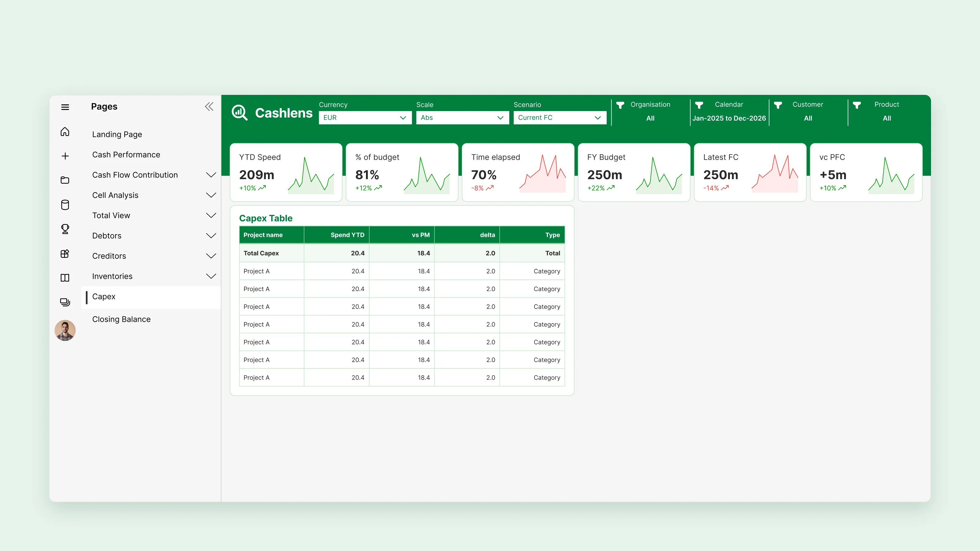This screenshot has width=980, height=551.
Task: Click the Cashlens brand name
Action: pos(284,113)
